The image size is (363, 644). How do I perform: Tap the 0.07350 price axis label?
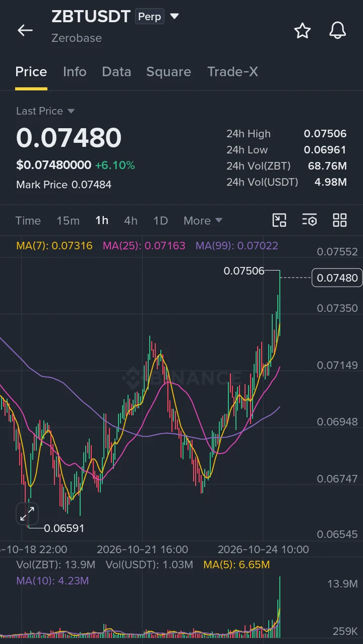pyautogui.click(x=337, y=308)
